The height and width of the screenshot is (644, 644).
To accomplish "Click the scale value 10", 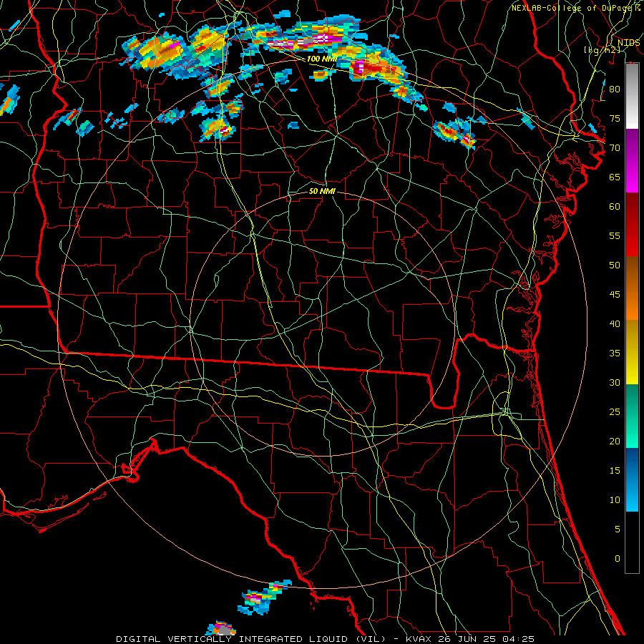I will 615,500.
